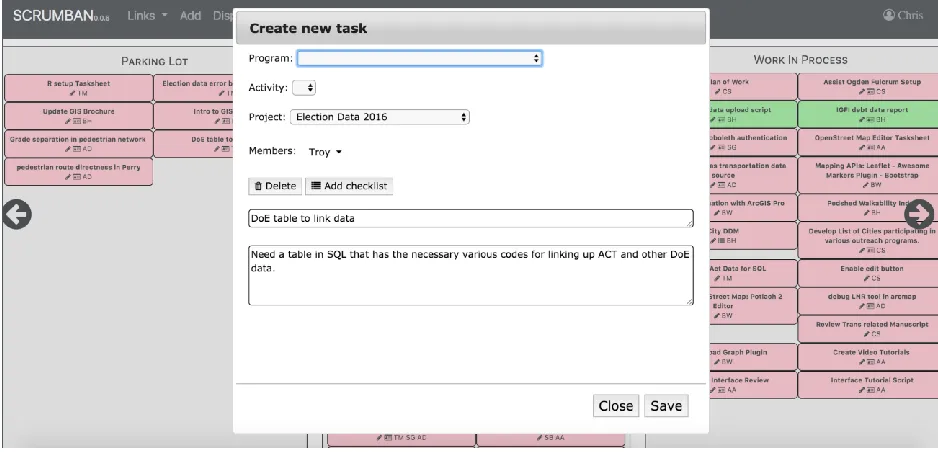The width and height of the screenshot is (938, 452).
Task: Click the SCRUMBAN brand logo
Action: (61, 16)
